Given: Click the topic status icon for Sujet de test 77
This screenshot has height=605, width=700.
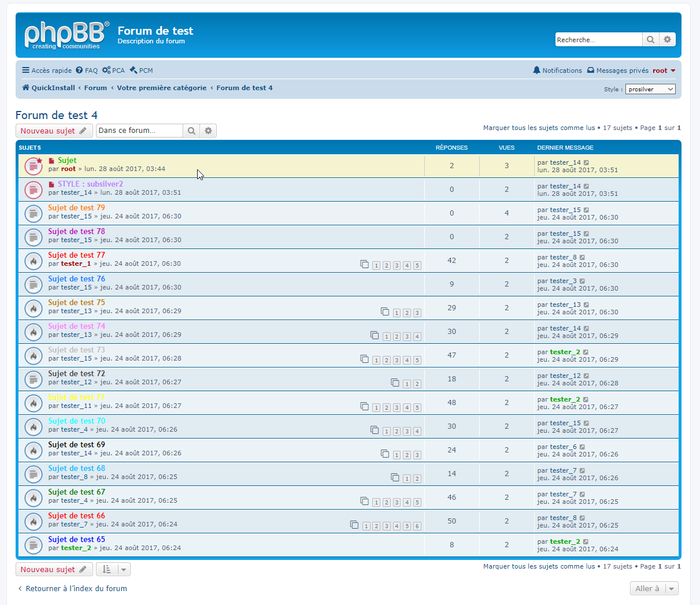Looking at the screenshot, I should [x=34, y=261].
